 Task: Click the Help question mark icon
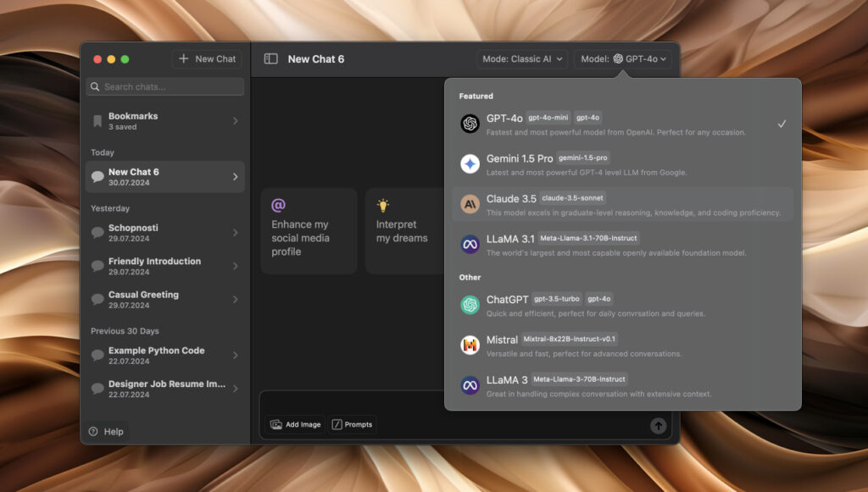93,431
